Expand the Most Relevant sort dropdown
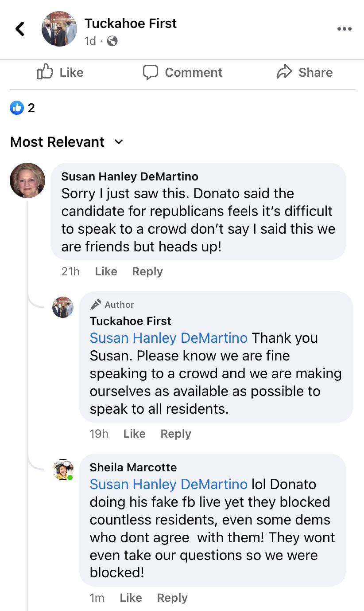364x611 pixels. [x=118, y=142]
